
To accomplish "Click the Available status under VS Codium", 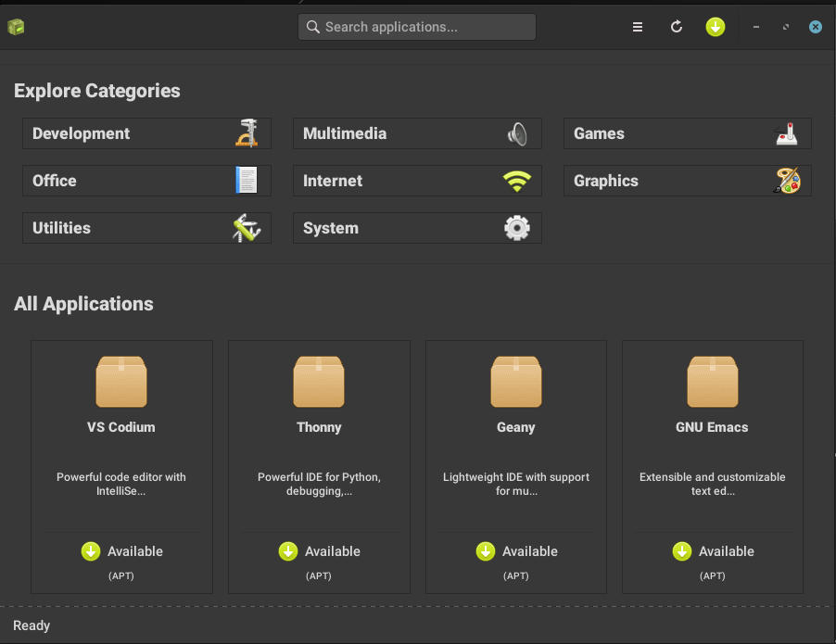I will tap(134, 551).
